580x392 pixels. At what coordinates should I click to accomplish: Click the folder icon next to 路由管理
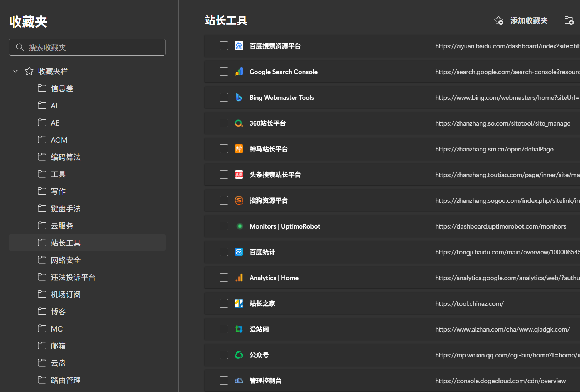tap(42, 380)
